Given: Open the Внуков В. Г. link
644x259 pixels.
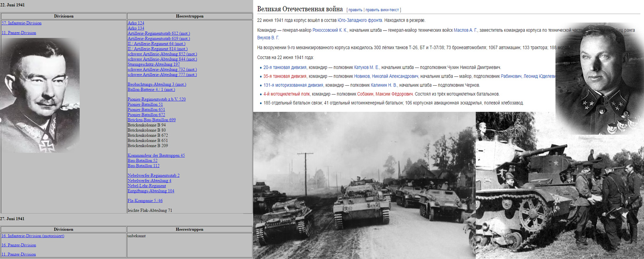Looking at the screenshot, I should tap(268, 38).
